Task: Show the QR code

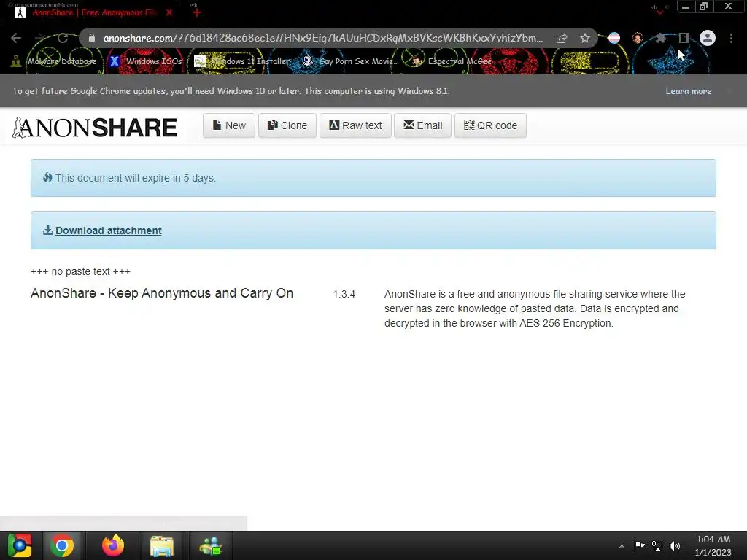Action: 490,125
